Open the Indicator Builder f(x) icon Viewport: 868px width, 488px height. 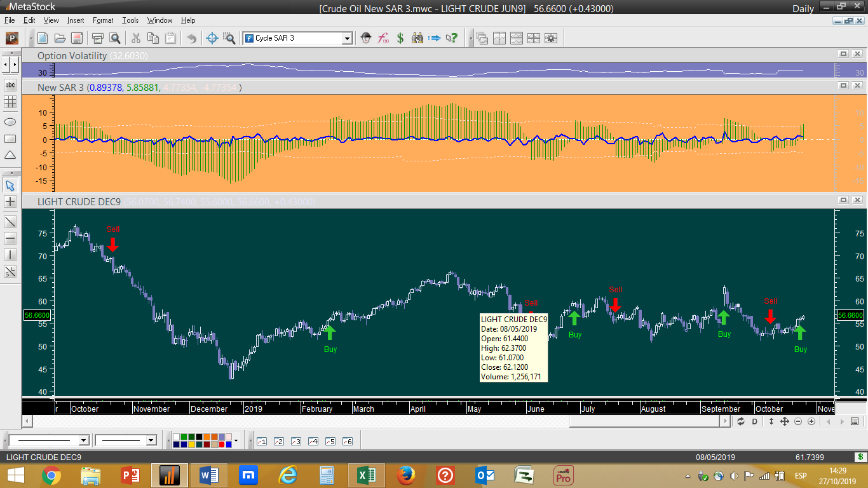(x=383, y=38)
